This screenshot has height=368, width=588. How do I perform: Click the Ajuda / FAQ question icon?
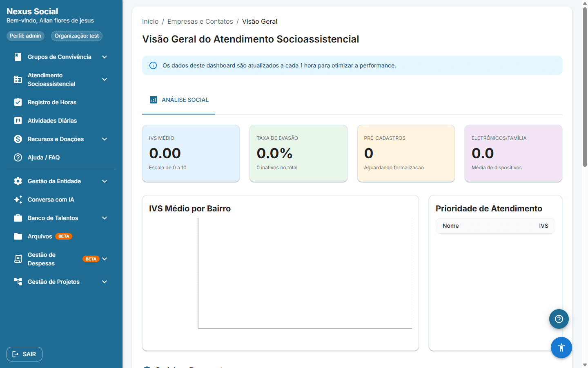[18, 157]
